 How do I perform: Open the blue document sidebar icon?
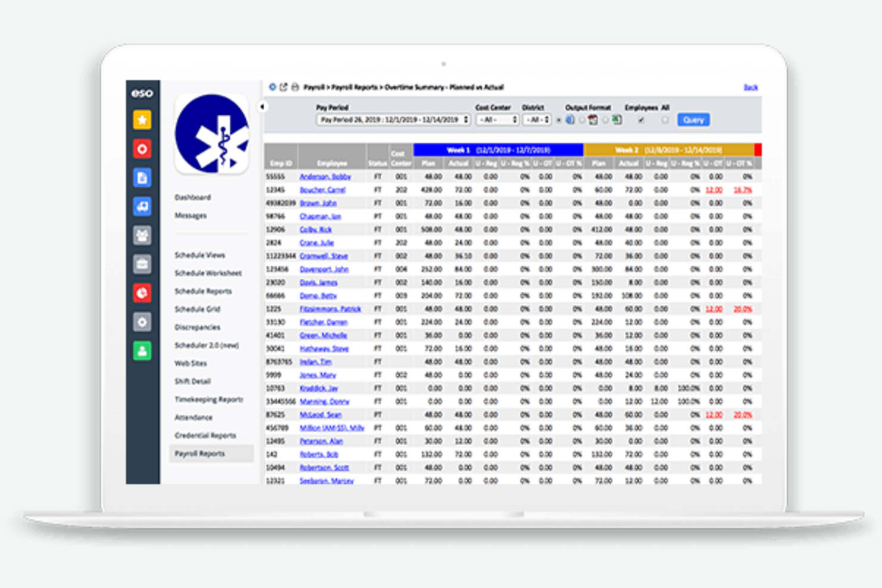pos(142,178)
